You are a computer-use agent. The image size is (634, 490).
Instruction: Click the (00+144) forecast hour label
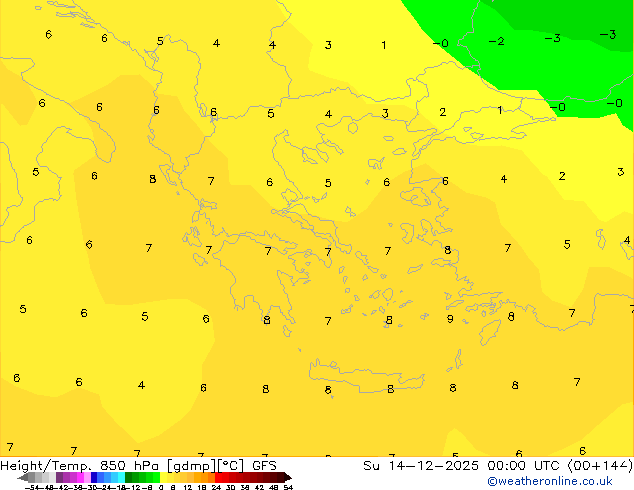tap(600, 466)
